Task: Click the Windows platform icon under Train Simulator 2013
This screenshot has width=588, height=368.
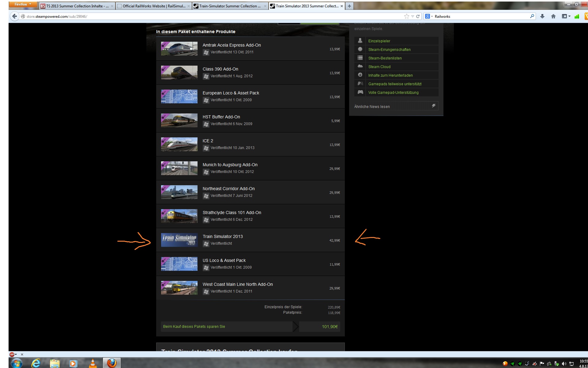Action: (x=206, y=244)
